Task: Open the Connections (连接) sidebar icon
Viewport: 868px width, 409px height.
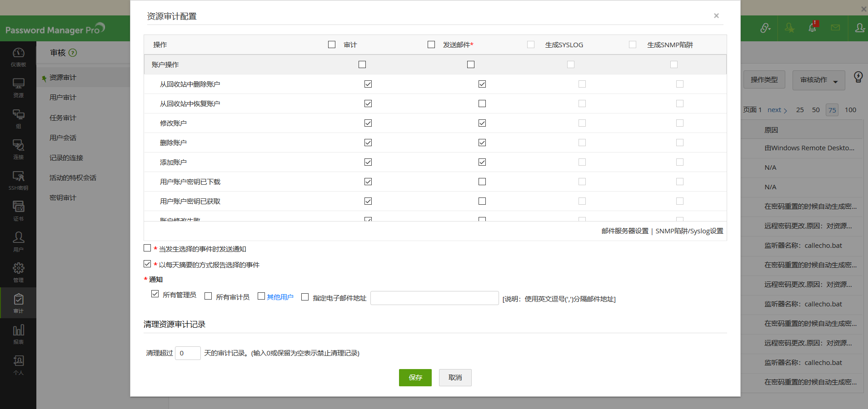Action: pos(18,149)
